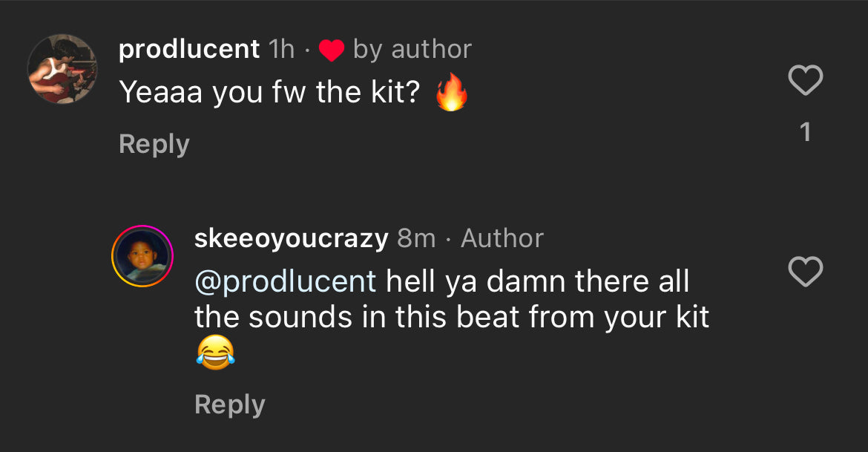Screen dimensions: 868x452
Task: Open the prodlucent username link
Action: (x=189, y=50)
